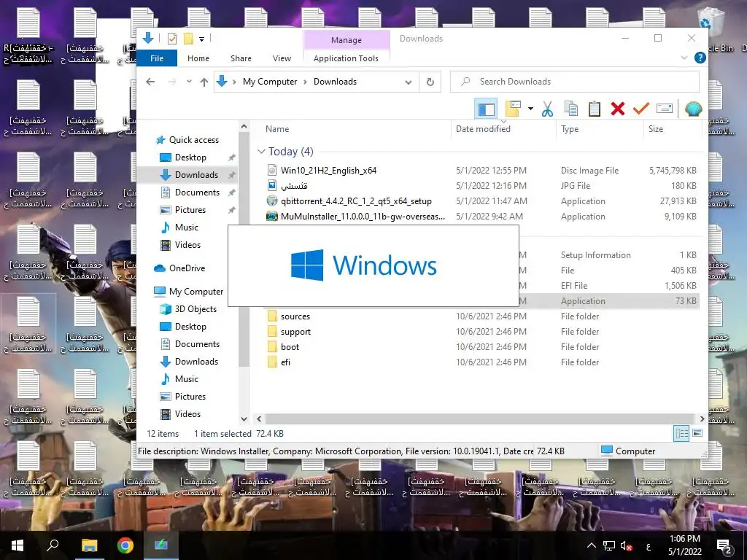Image resolution: width=747 pixels, height=560 pixels.
Task: Click the Cut scissors toolbar icon
Action: [x=547, y=109]
